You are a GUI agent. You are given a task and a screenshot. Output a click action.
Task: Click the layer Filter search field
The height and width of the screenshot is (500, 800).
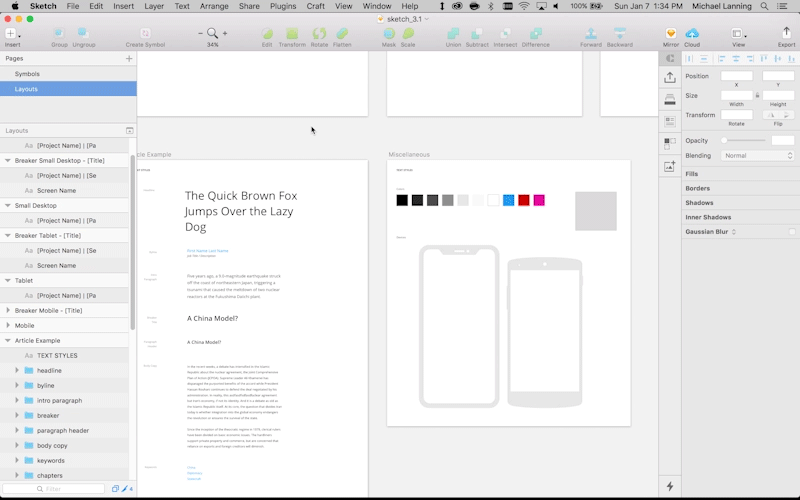click(x=54, y=489)
